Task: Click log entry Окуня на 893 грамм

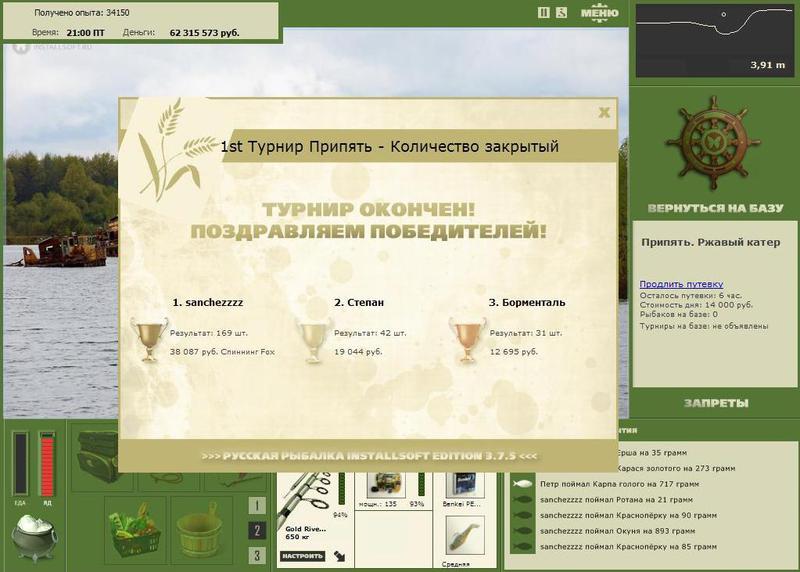Action: point(617,531)
